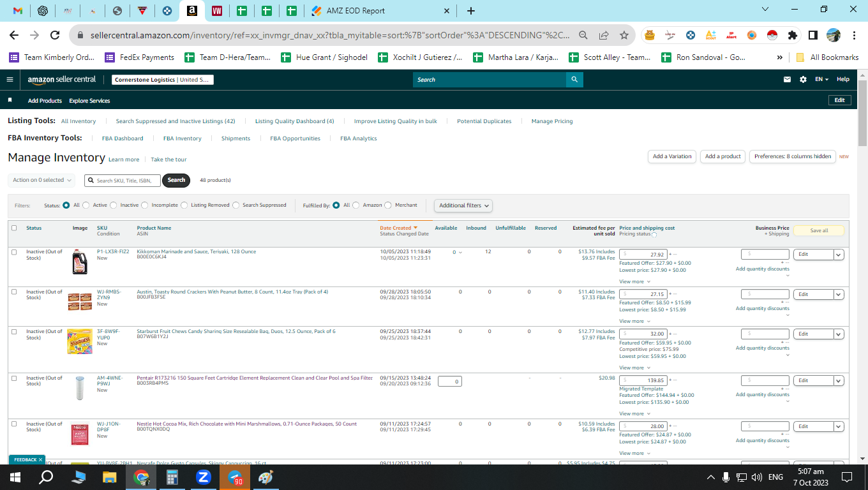
Task: Open the Action on 0 selected dropdown
Action: pos(41,180)
